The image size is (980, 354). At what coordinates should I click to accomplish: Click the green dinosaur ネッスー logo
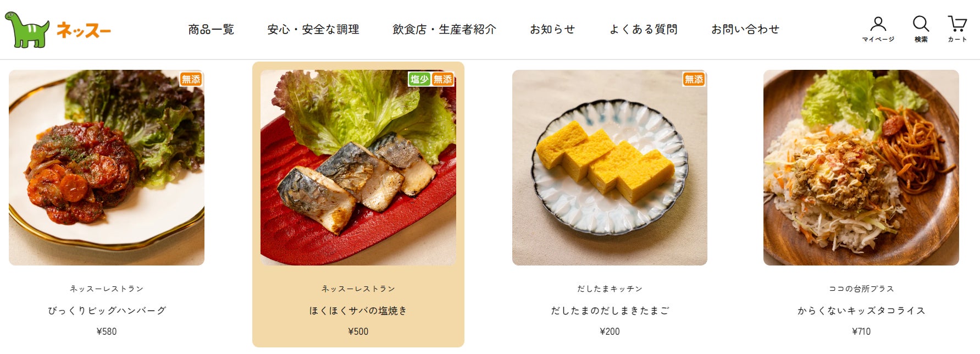pyautogui.click(x=58, y=30)
